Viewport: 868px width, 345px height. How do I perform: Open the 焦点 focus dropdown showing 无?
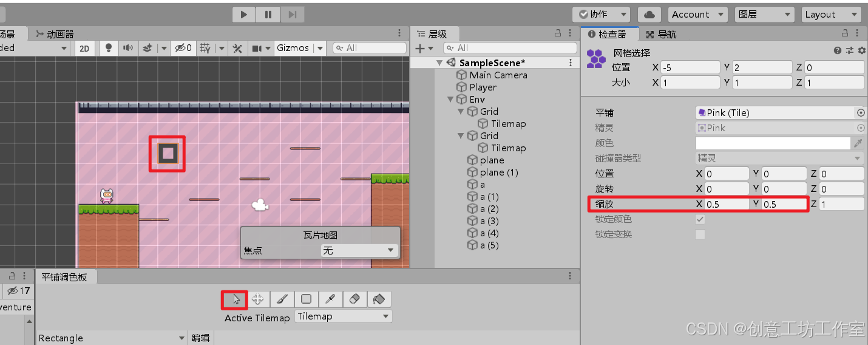click(358, 250)
